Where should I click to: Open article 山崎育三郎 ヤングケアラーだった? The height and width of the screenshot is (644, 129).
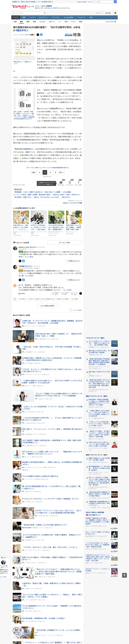[52, 322]
